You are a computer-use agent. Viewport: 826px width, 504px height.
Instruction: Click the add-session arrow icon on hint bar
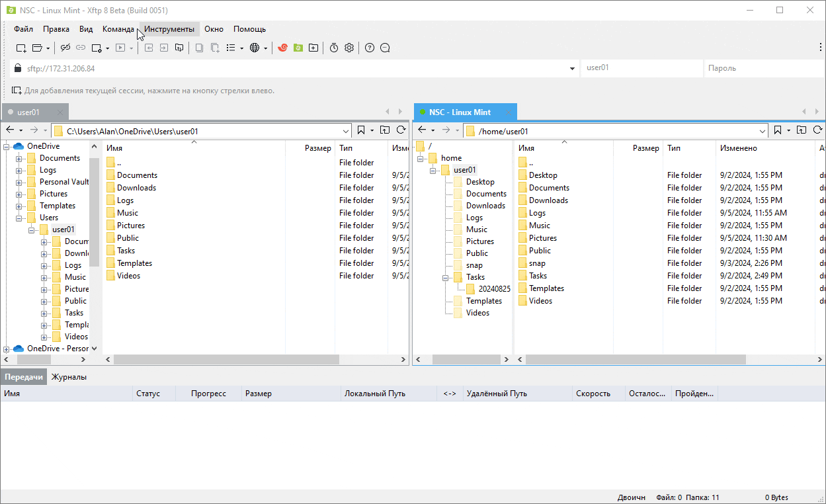pos(17,91)
